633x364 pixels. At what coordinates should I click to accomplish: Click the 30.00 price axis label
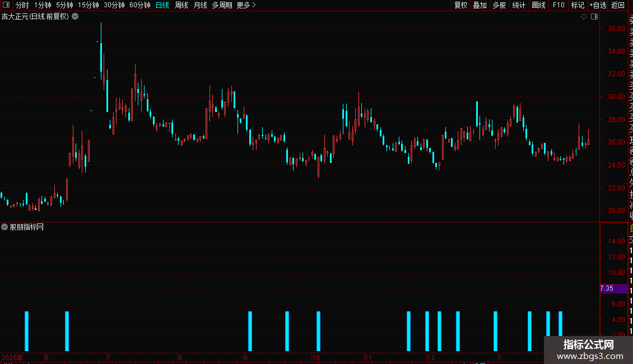click(x=616, y=96)
